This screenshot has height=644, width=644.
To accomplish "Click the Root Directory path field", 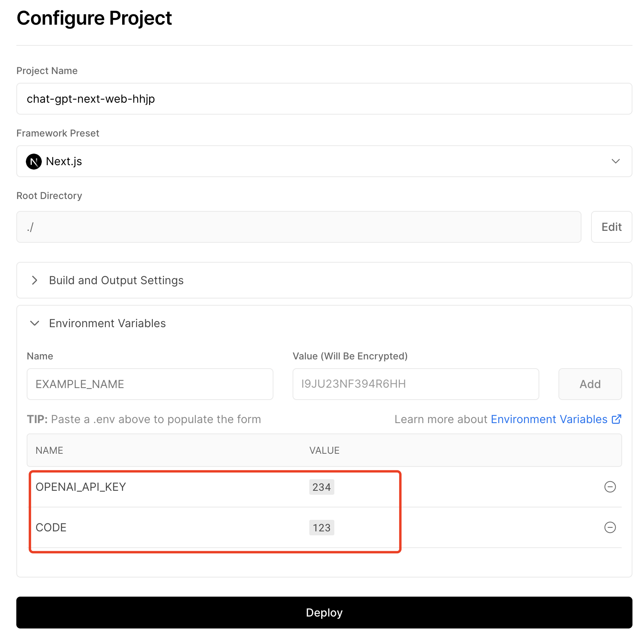I will [x=299, y=227].
